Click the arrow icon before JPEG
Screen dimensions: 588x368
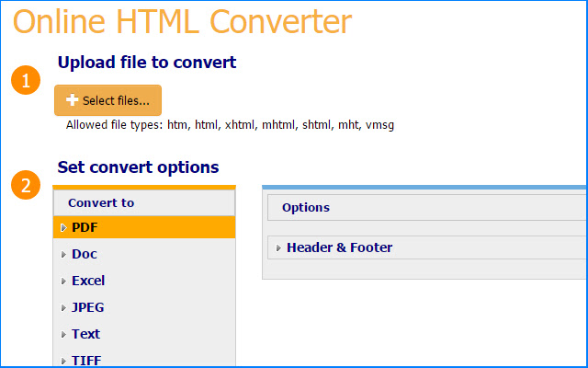point(62,307)
